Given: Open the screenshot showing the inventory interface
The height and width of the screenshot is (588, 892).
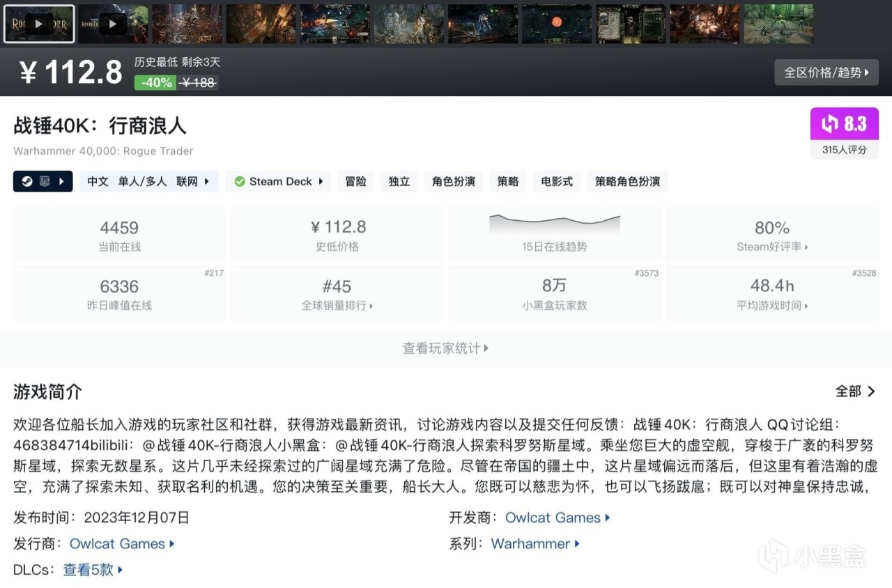Looking at the screenshot, I should point(631,24).
